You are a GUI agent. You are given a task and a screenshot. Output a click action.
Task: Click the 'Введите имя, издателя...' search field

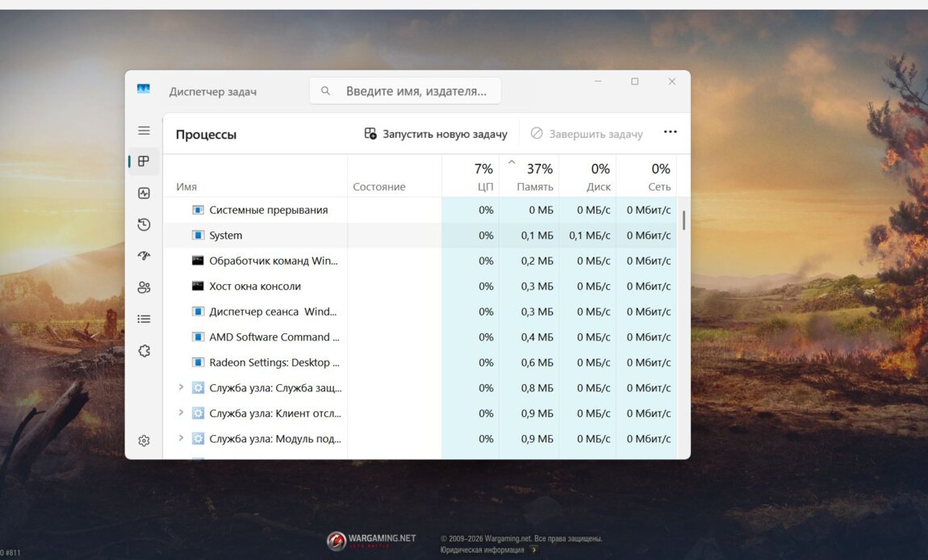pyautogui.click(x=415, y=91)
